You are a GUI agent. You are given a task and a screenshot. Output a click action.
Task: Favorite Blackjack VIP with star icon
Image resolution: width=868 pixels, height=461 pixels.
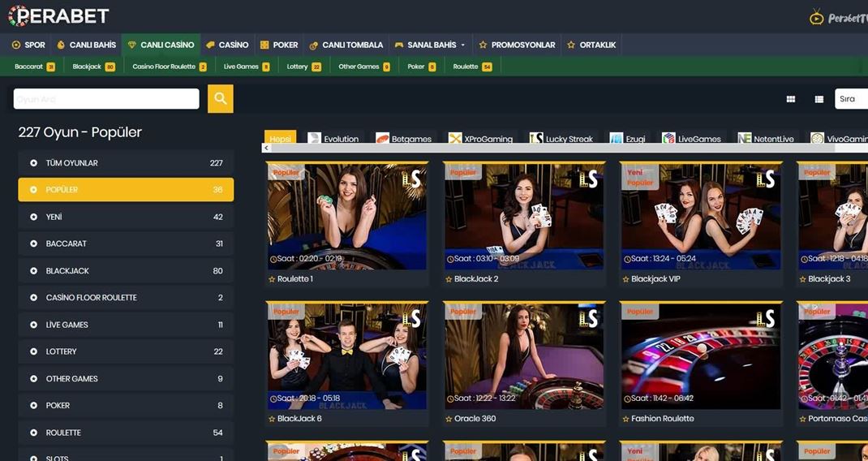pos(626,279)
